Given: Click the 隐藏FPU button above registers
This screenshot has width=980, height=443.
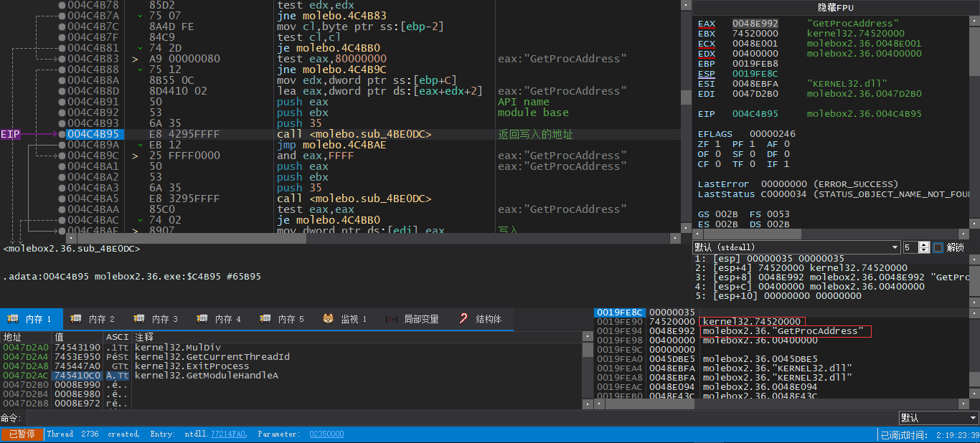Looking at the screenshot, I should (835, 7).
